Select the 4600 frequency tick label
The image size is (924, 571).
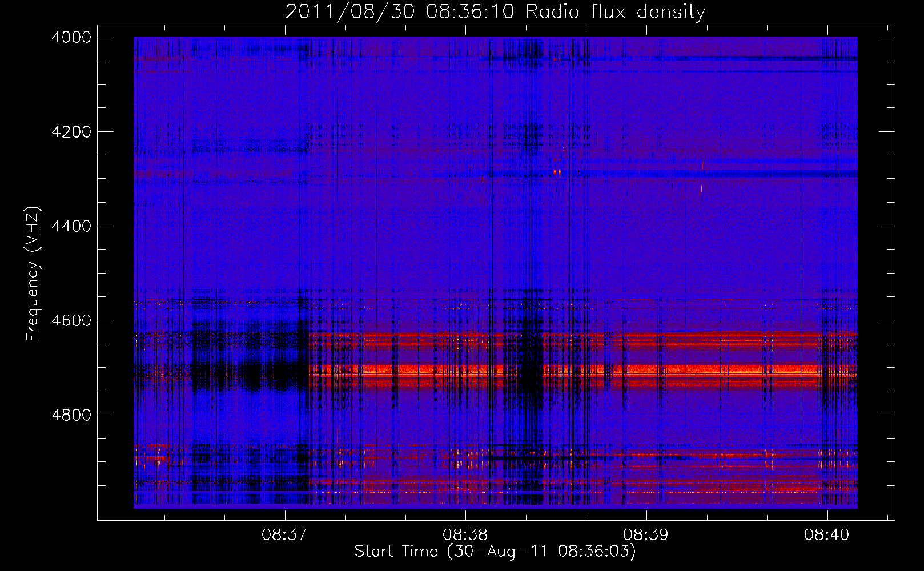(71, 320)
